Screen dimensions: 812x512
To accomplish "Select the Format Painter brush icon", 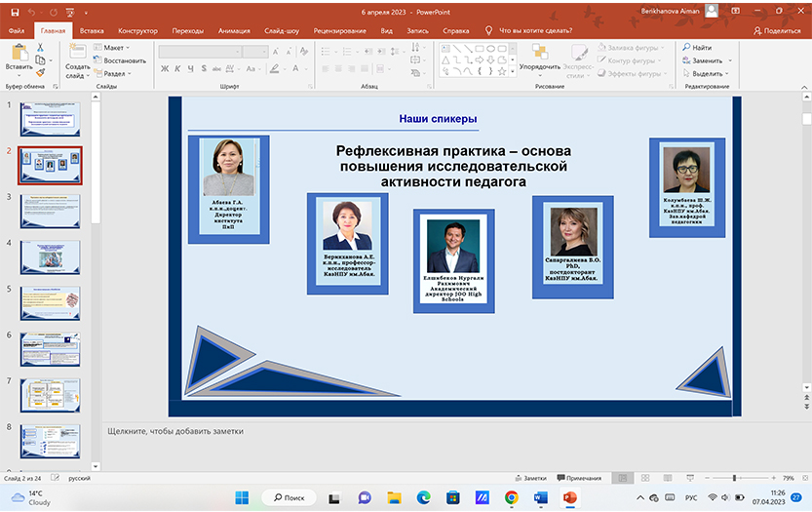I will coord(41,72).
